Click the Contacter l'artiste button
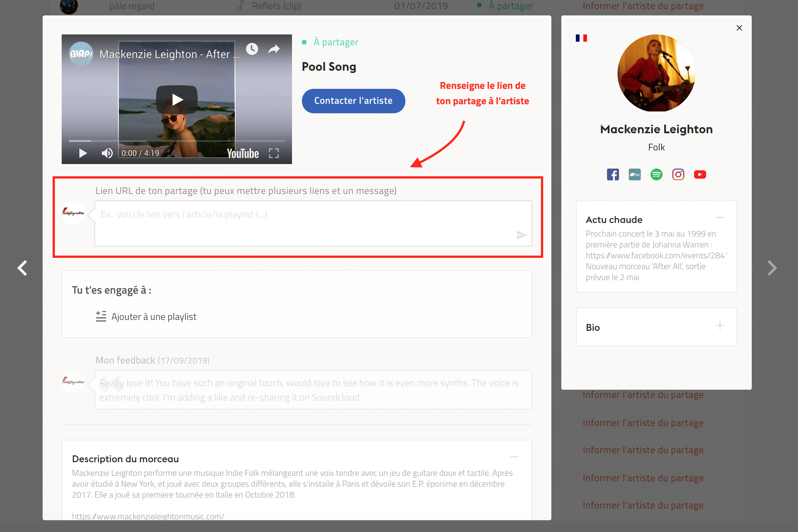The height and width of the screenshot is (532, 798). [x=354, y=101]
